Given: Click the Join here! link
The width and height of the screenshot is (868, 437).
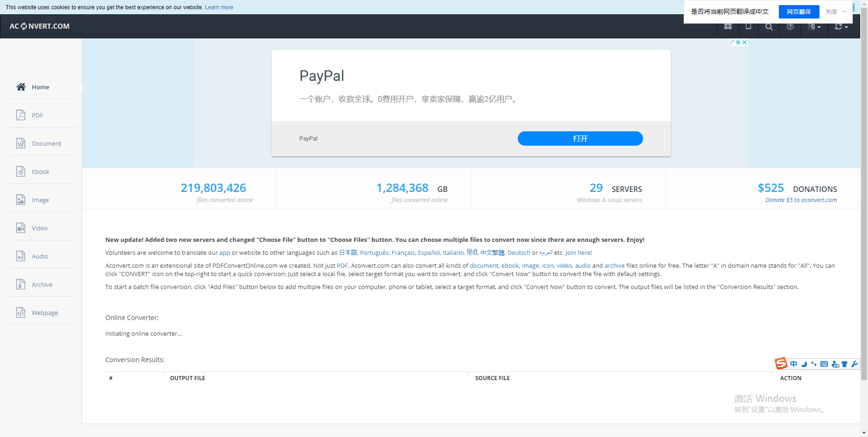Looking at the screenshot, I should pos(579,252).
